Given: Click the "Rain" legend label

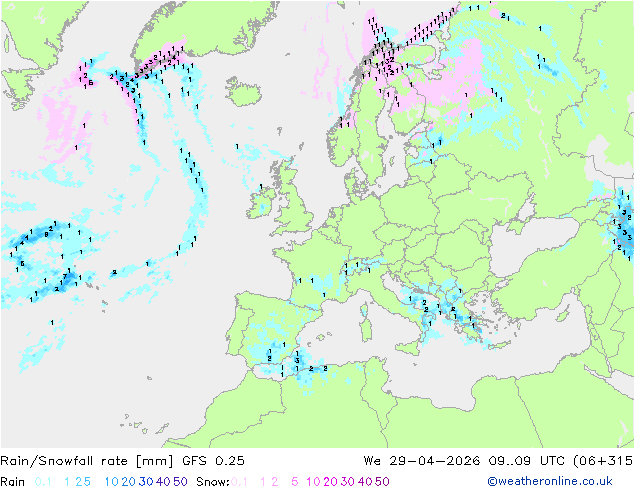Looking at the screenshot, I should (x=13, y=482).
